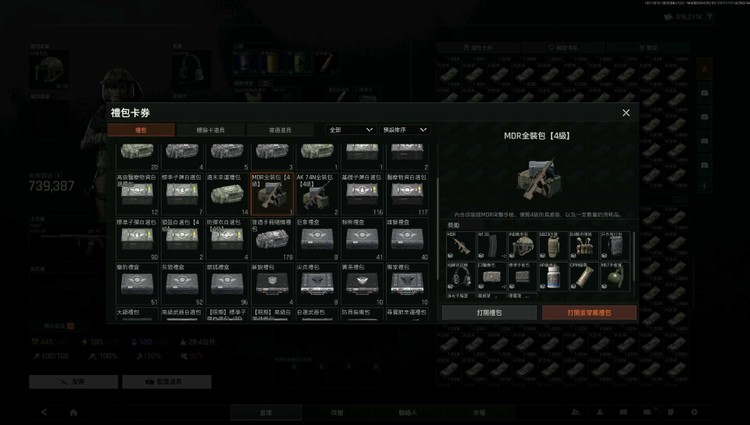
Task: Click the magazine item next to MDR rifle
Action: (x=491, y=245)
